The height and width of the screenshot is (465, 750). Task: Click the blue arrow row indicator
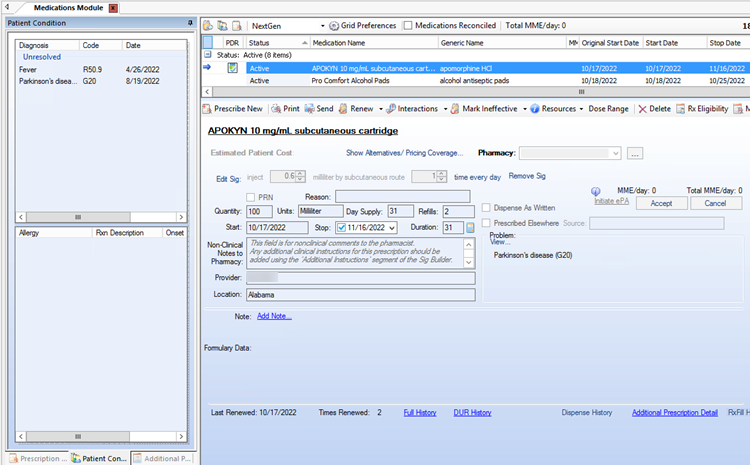pos(207,67)
